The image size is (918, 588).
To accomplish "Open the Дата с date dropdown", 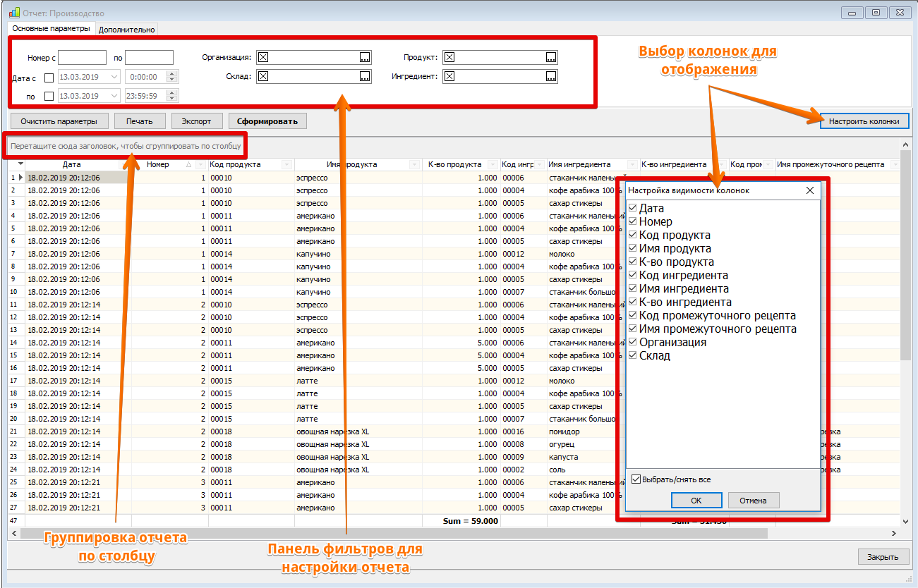I will (x=114, y=77).
